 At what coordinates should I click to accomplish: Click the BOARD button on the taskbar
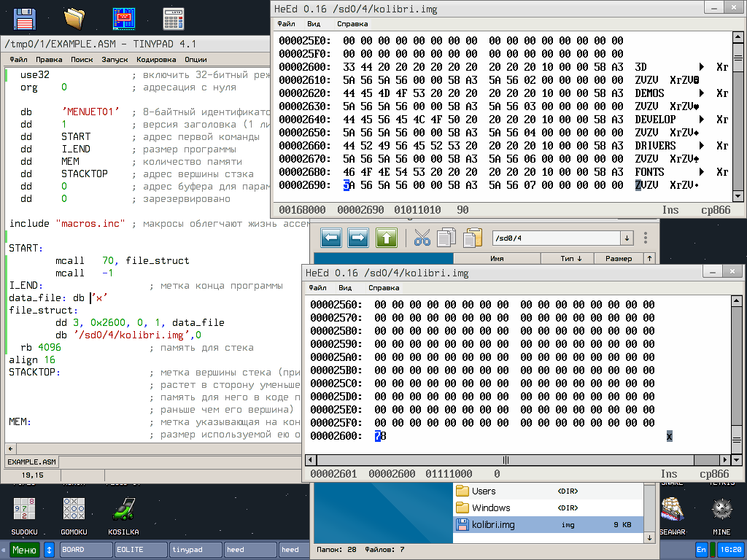click(x=85, y=550)
